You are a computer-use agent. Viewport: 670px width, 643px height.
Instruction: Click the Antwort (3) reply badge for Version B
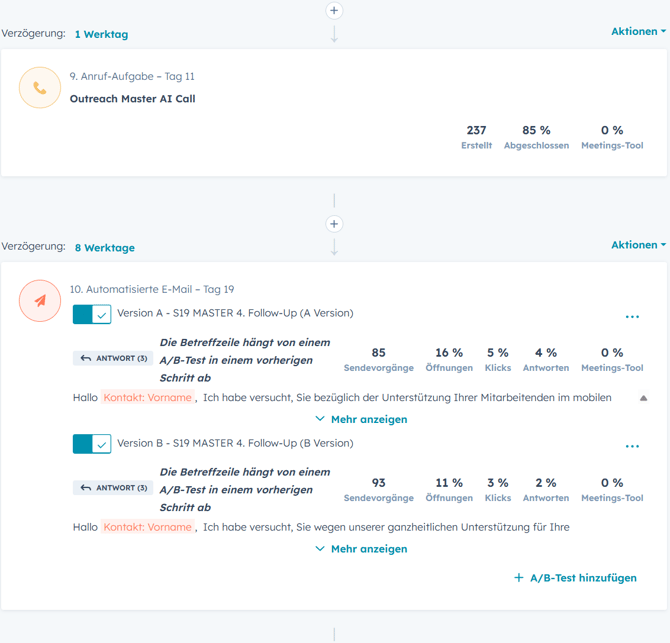point(113,488)
